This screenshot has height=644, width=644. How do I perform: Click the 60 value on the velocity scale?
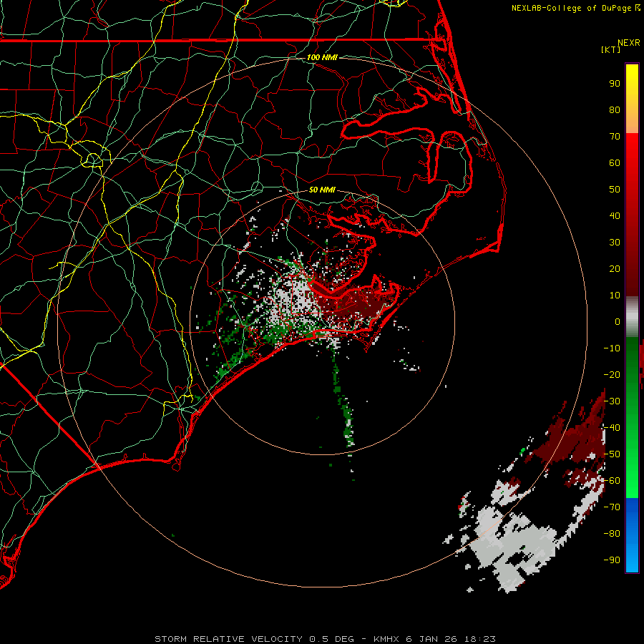(615, 163)
